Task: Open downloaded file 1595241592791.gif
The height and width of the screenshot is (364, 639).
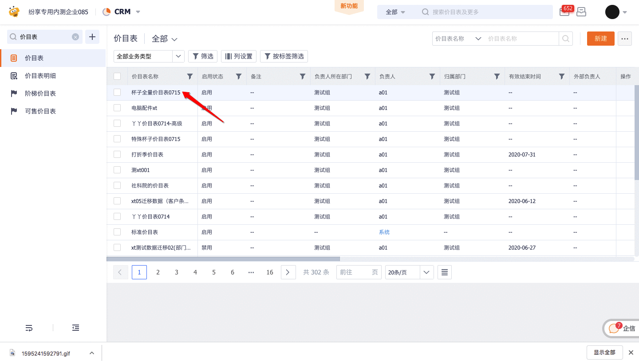Action: point(46,353)
